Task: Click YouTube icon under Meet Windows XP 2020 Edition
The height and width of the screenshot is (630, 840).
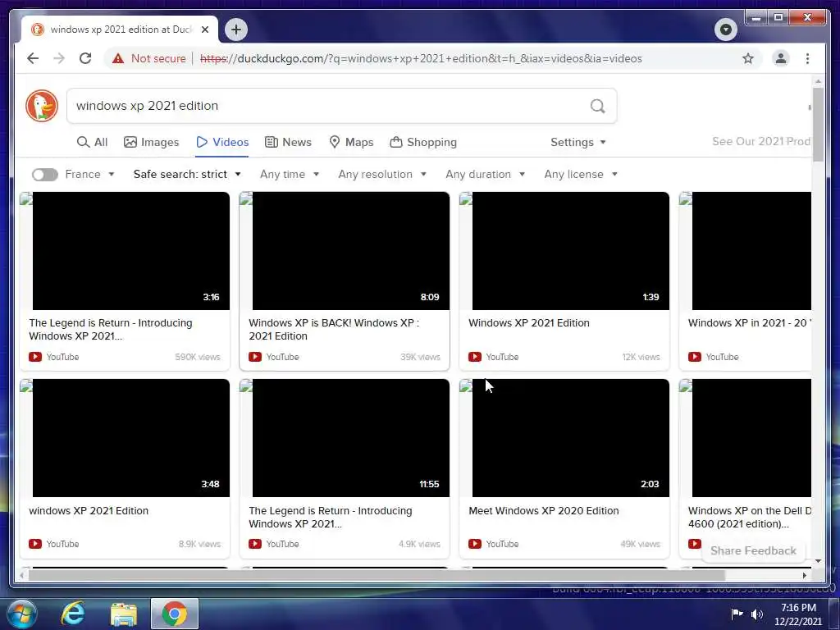Action: coord(475,544)
